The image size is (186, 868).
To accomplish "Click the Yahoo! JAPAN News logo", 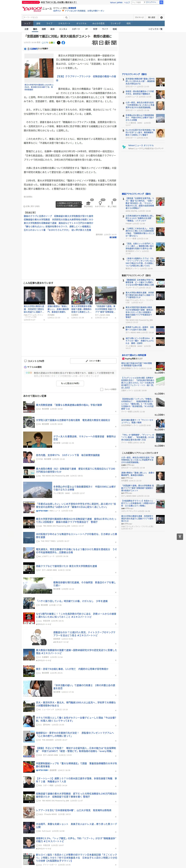I will click(37, 9).
